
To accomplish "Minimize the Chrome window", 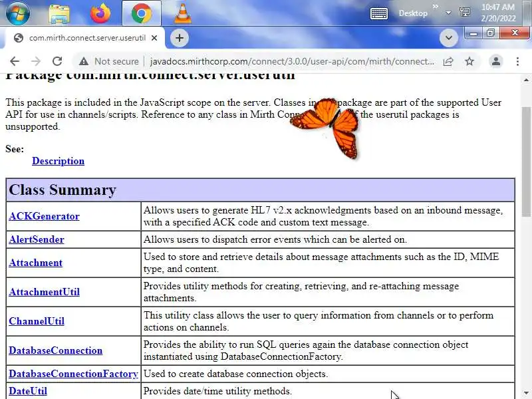I will (474, 33).
